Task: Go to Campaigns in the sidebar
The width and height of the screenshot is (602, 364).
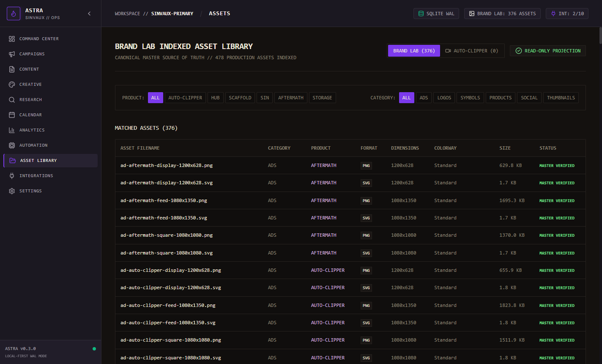Action: point(50,54)
